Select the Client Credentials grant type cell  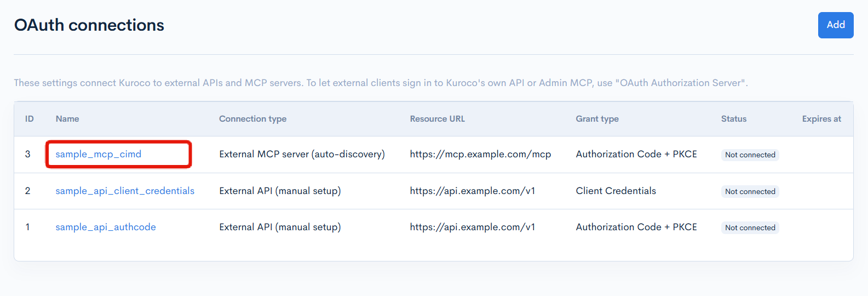(616, 191)
